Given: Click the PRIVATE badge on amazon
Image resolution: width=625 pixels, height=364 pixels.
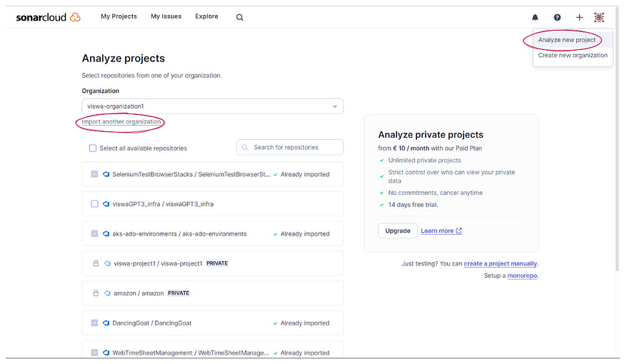Looking at the screenshot, I should coord(179,293).
